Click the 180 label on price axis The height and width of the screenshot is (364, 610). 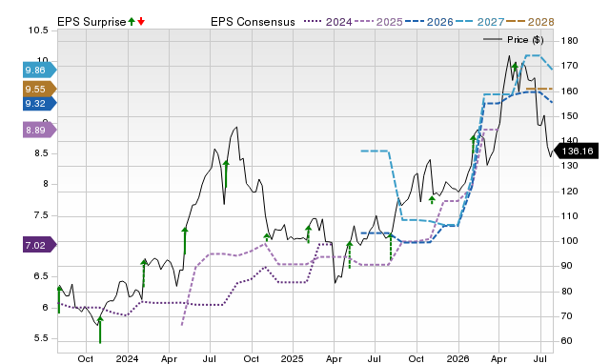pyautogui.click(x=570, y=40)
